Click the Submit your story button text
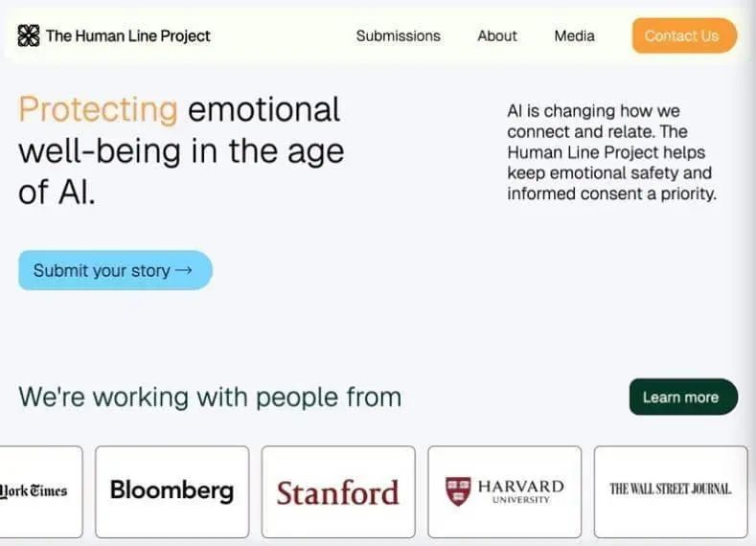The height and width of the screenshot is (546, 756). click(102, 271)
